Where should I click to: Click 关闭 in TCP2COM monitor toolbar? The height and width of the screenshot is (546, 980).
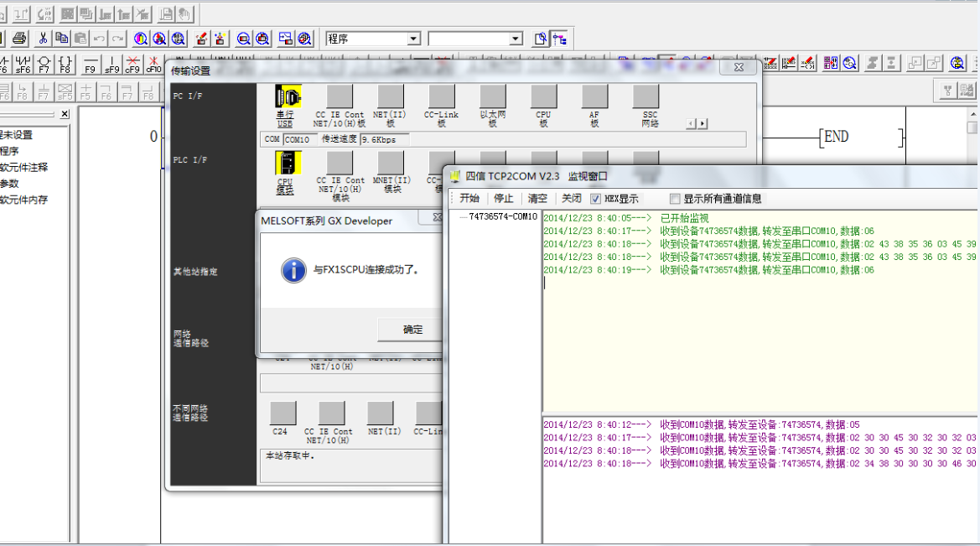[x=571, y=198]
